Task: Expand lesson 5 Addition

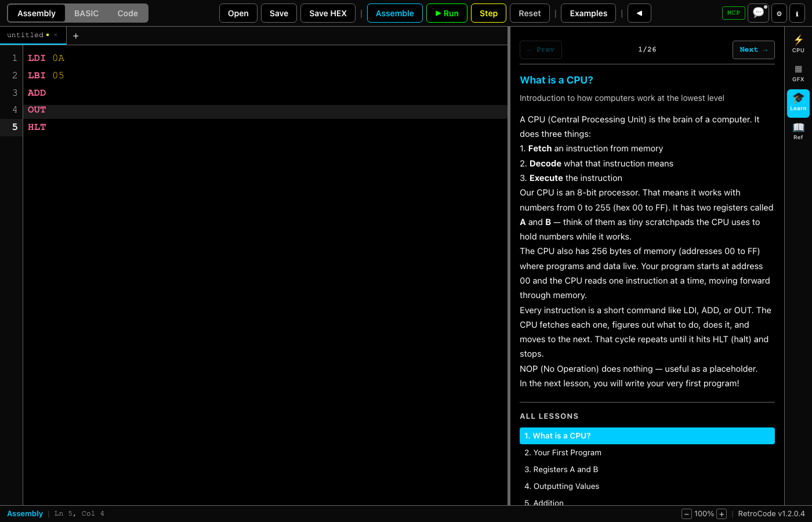Action: (544, 502)
